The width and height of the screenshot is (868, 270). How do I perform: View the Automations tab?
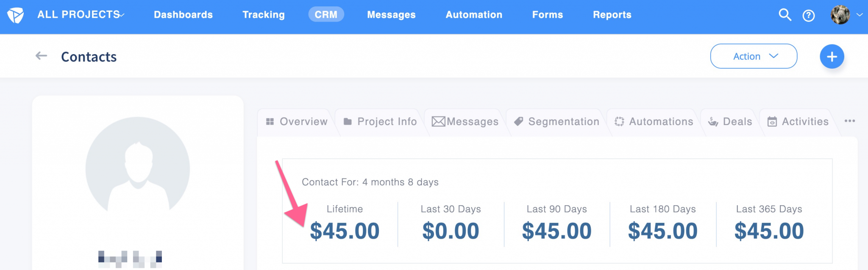[654, 122]
